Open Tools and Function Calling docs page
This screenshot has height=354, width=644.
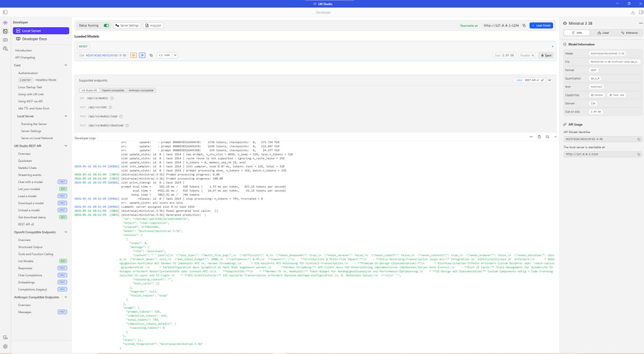[35, 254]
